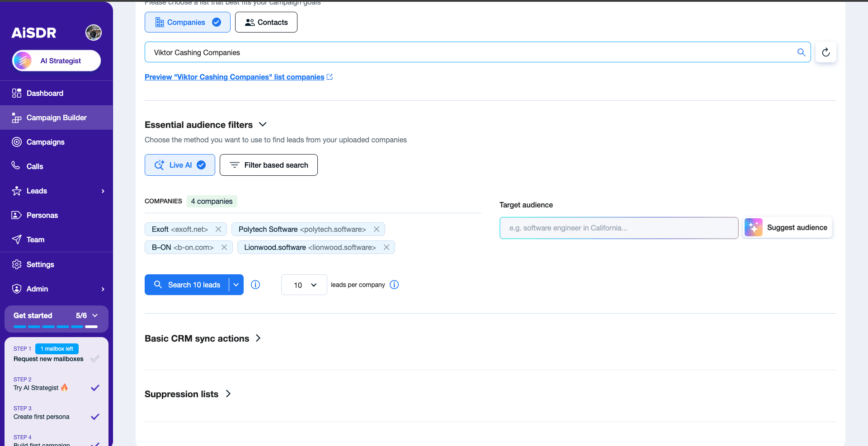Select the Companies list type option
Viewport: 868px width, 446px height.
tap(187, 22)
